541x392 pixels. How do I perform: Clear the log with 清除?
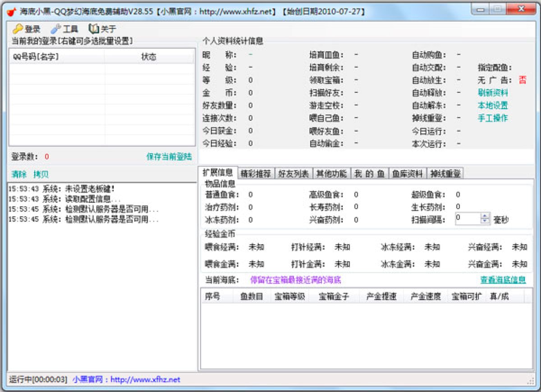(x=19, y=174)
